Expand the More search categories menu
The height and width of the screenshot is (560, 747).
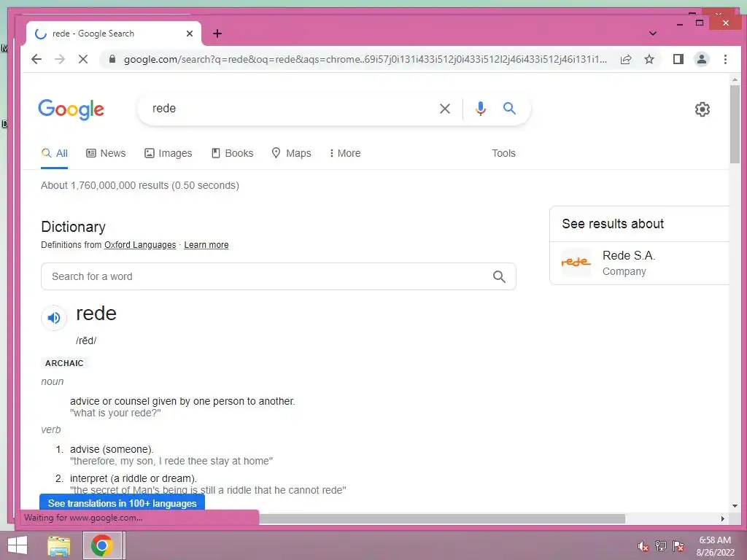[x=345, y=153]
